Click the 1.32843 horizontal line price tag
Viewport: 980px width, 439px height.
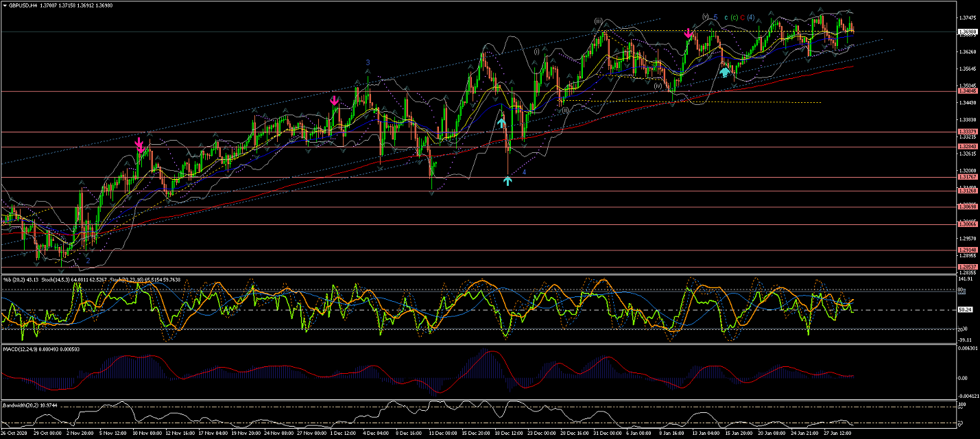pyautogui.click(x=968, y=147)
